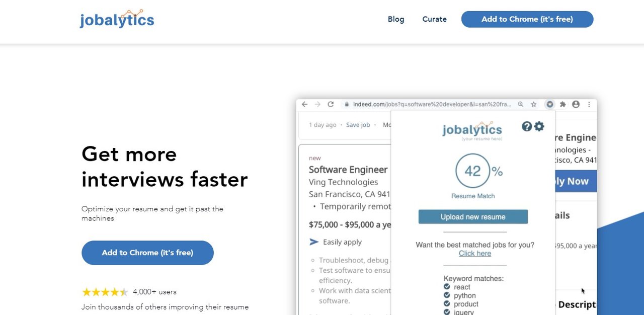Click the yellow star rating icons
The image size is (644, 315).
(x=105, y=292)
